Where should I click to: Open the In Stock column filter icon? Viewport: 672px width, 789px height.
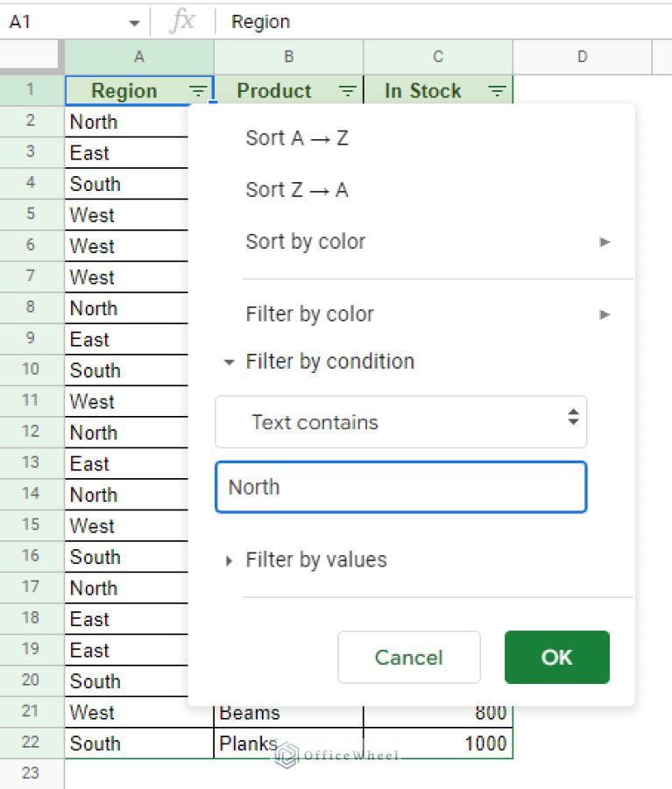pos(498,89)
